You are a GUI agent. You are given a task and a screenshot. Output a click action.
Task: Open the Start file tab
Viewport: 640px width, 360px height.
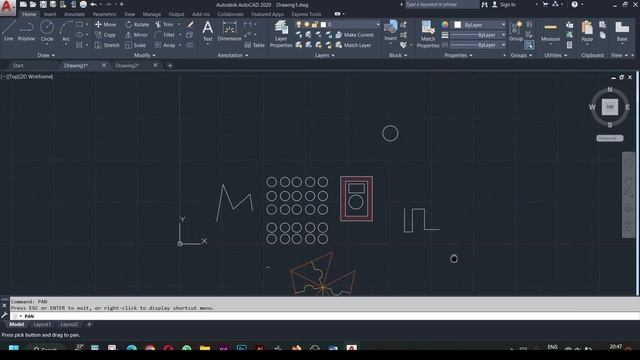click(18, 65)
